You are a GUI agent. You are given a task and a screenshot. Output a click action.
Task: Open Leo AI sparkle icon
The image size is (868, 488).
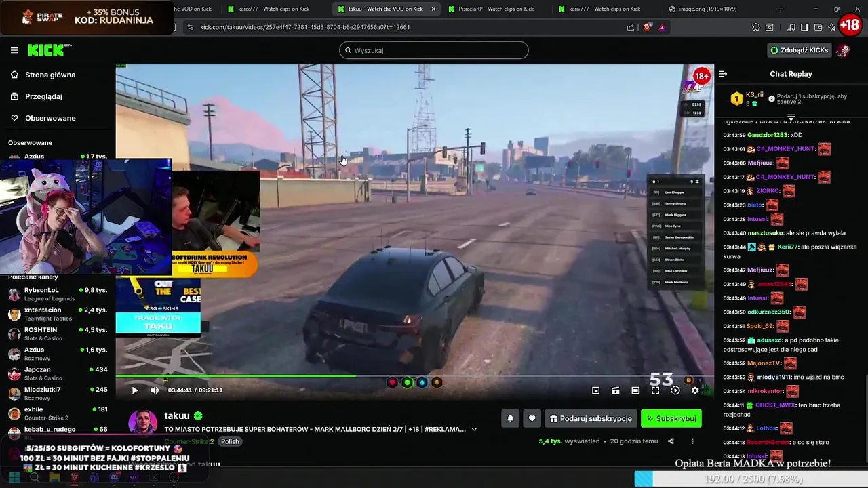(831, 27)
